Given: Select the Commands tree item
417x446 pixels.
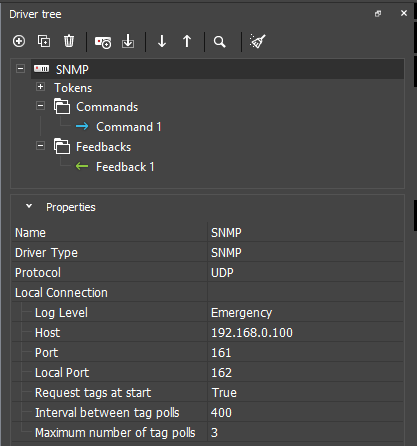Looking at the screenshot, I should click(x=107, y=107).
